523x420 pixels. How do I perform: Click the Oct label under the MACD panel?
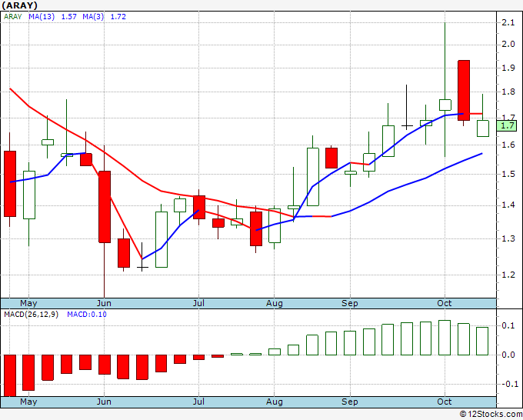[445, 402]
